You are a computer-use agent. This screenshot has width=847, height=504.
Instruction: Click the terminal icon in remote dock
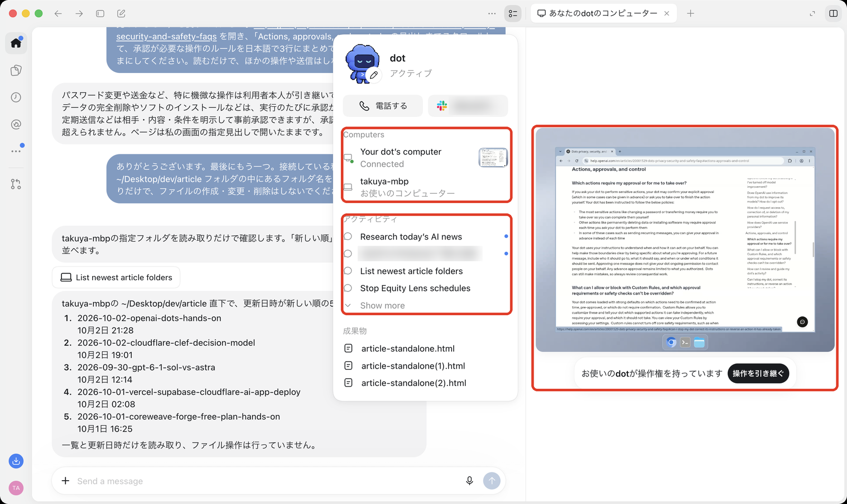point(685,342)
